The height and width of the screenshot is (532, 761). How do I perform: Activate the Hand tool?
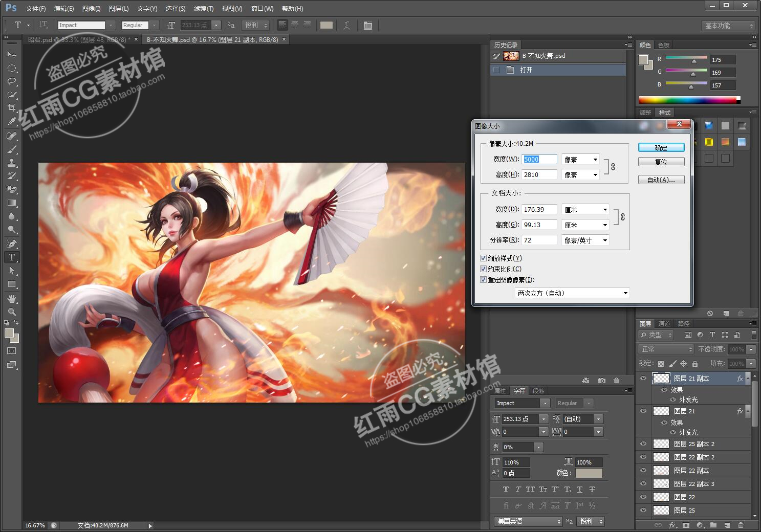[11, 299]
